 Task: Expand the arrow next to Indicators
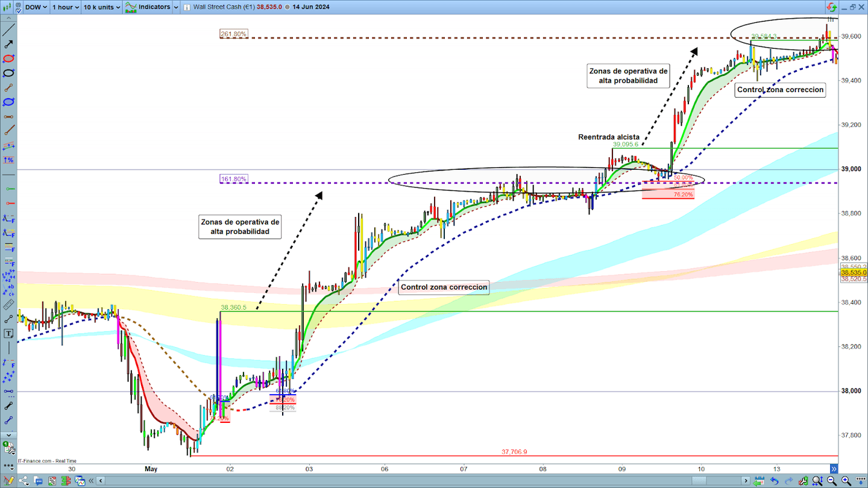pos(175,7)
